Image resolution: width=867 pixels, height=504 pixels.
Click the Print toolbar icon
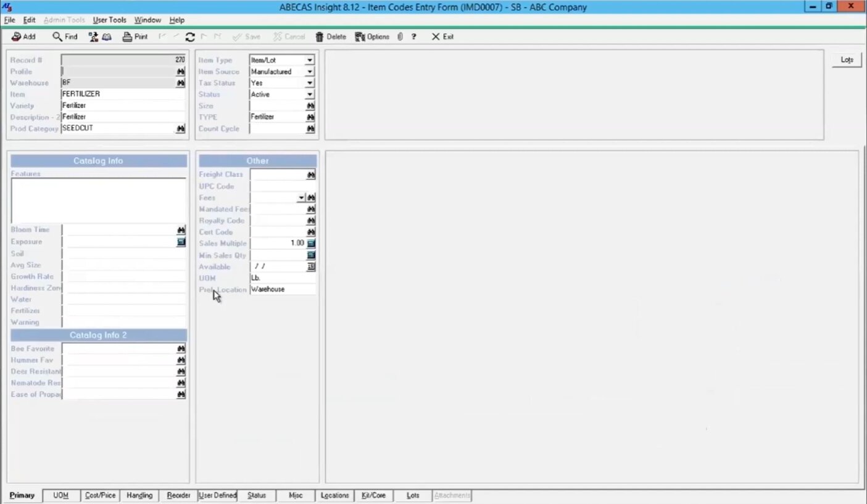[x=127, y=37]
